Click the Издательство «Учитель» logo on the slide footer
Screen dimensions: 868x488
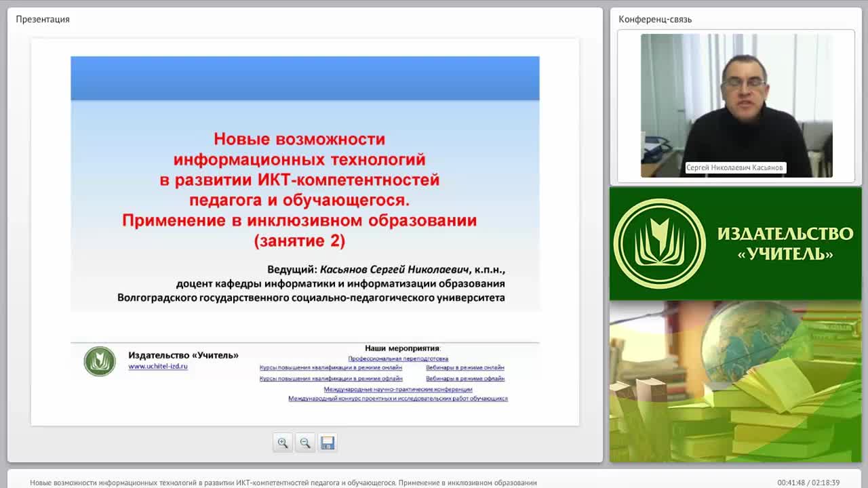(100, 361)
